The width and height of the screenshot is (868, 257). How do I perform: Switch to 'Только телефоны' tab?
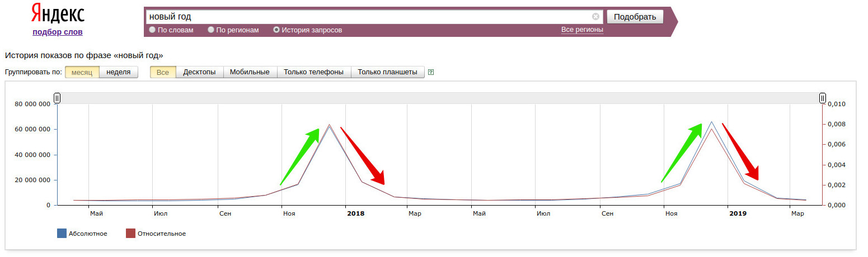(x=313, y=72)
